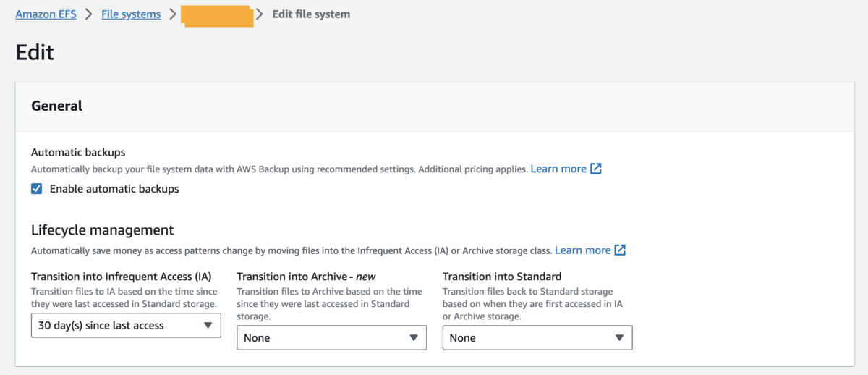
Task: Open the Transition into Infrequent Access dropdown
Action: [x=126, y=326]
